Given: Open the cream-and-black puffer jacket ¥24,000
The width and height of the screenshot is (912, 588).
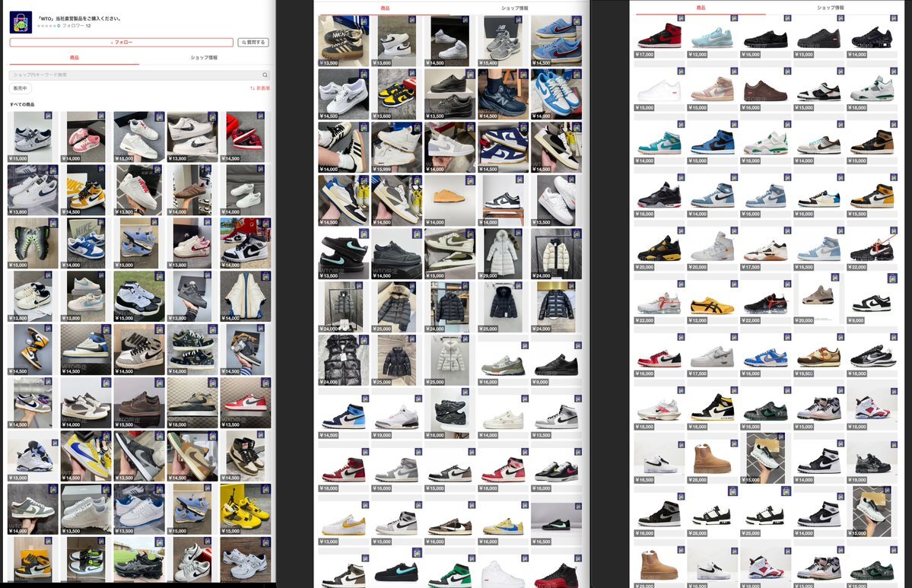Looking at the screenshot, I should pos(556,253).
